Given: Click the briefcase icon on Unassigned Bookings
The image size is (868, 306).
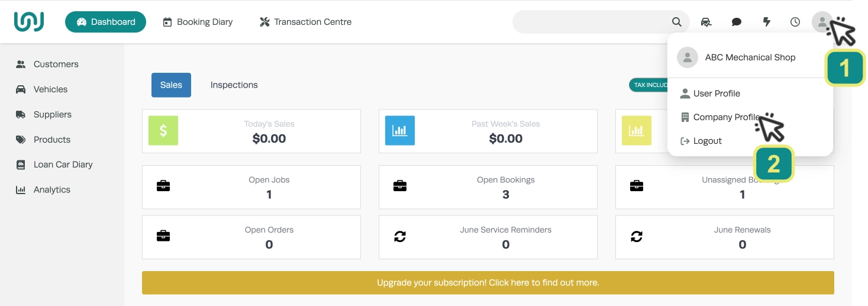Looking at the screenshot, I should tap(637, 186).
